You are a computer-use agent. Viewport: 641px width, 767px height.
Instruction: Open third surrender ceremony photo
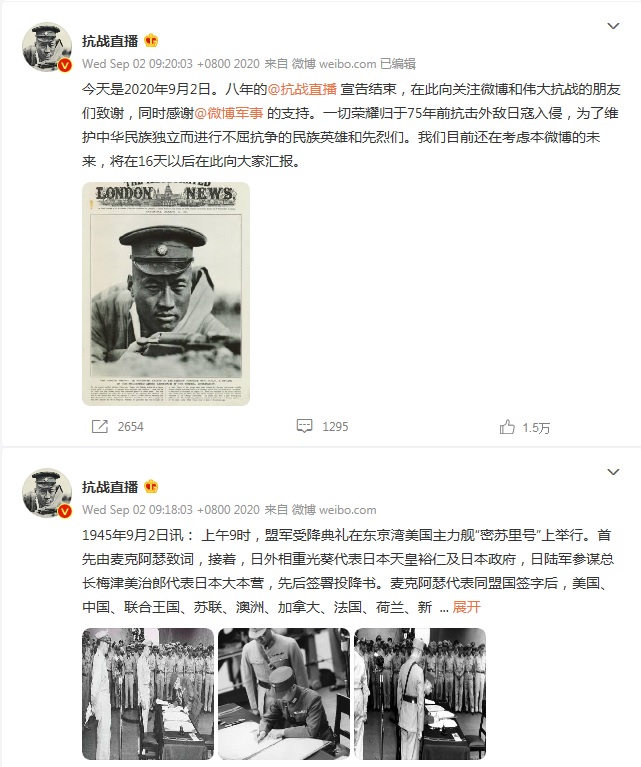pyautogui.click(x=420, y=694)
